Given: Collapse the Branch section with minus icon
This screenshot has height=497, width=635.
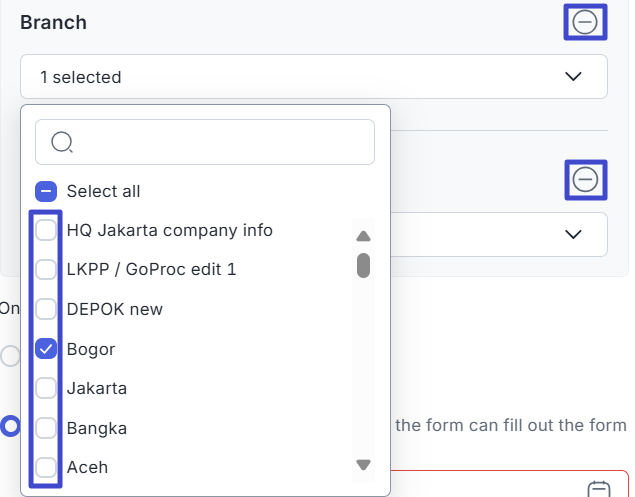Looking at the screenshot, I should 585,22.
